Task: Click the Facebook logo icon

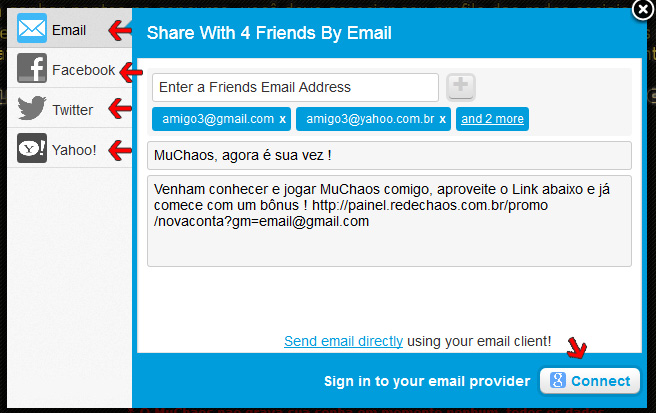Action: [x=32, y=68]
